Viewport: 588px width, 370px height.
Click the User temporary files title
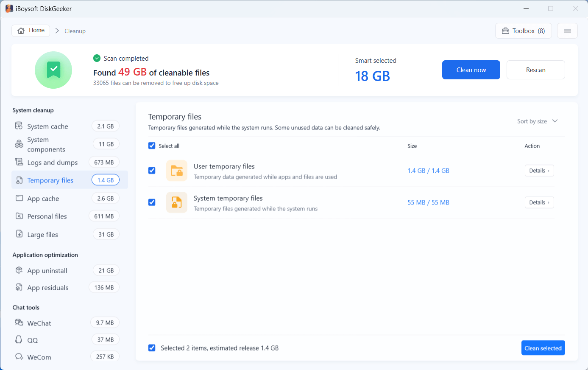coord(224,166)
